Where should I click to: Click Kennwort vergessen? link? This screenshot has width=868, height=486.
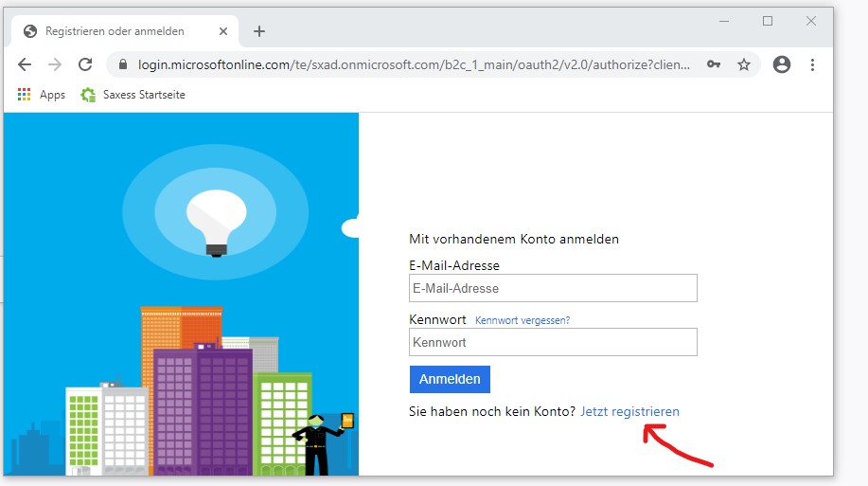pyautogui.click(x=523, y=320)
